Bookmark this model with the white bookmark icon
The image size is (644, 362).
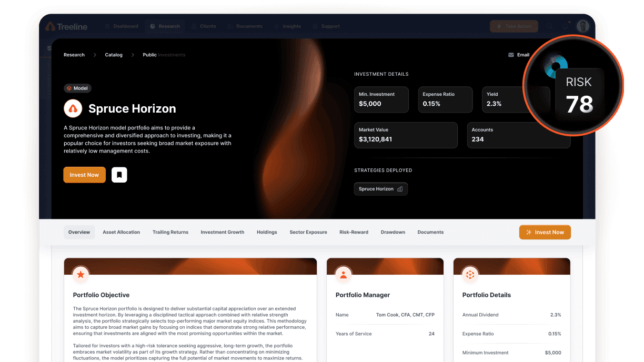point(119,175)
